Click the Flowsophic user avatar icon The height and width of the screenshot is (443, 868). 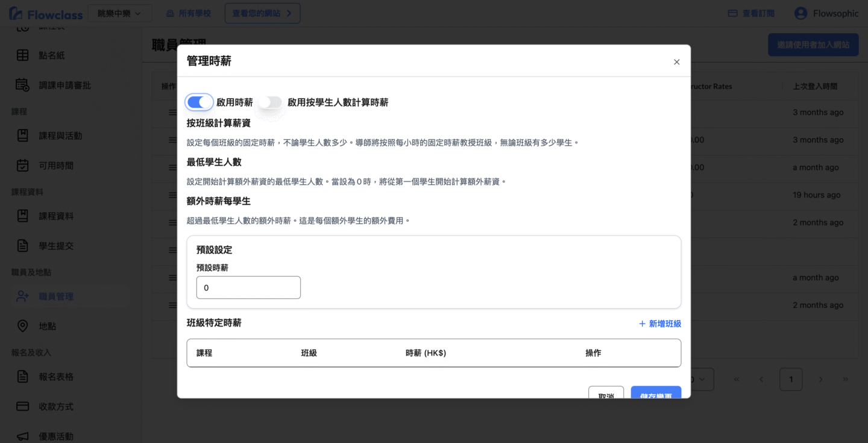[800, 13]
